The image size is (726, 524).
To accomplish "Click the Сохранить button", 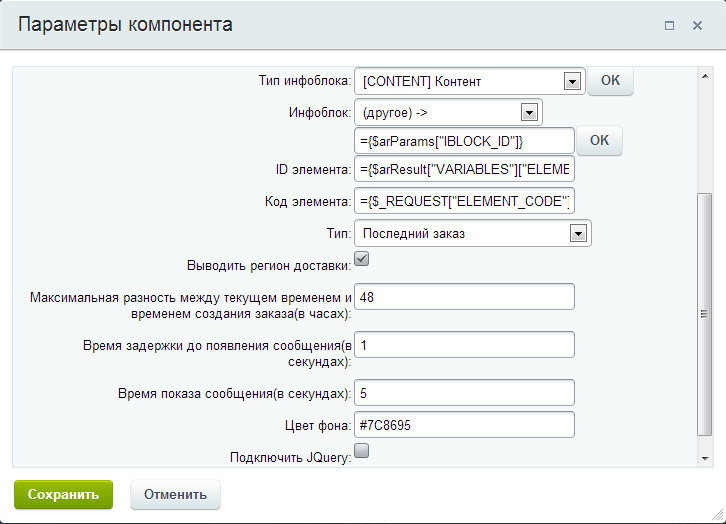I will click(x=63, y=494).
